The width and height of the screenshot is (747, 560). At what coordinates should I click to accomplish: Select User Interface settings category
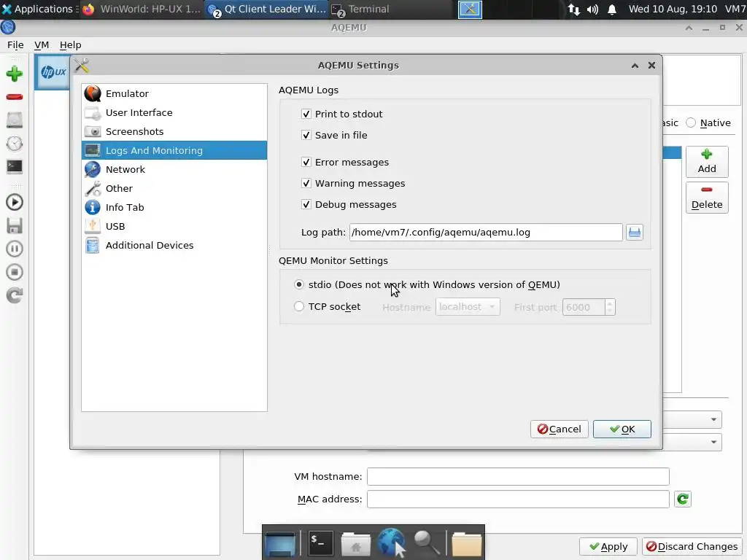(x=174, y=112)
